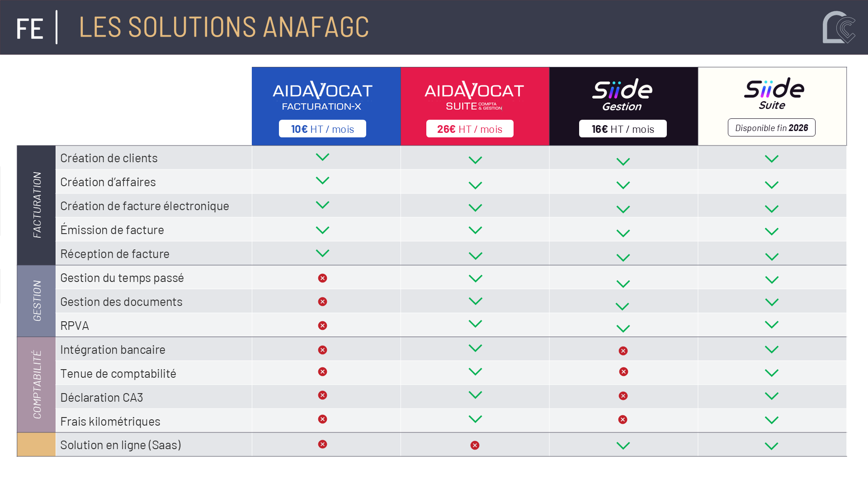868x488 pixels.
Task: Click the 26€ HT / mois price button
Action: [x=470, y=129]
